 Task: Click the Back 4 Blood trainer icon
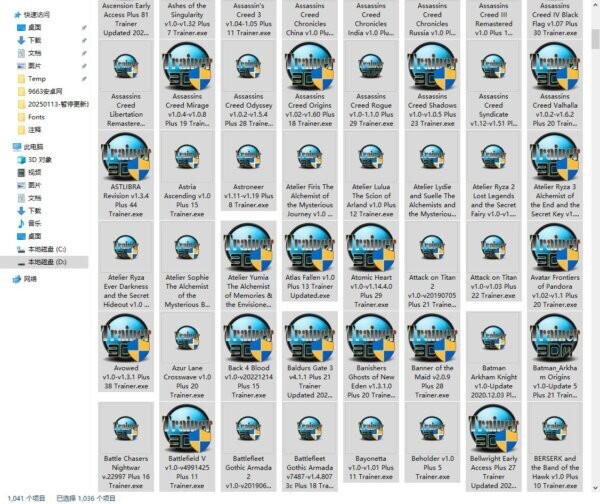pyautogui.click(x=248, y=338)
